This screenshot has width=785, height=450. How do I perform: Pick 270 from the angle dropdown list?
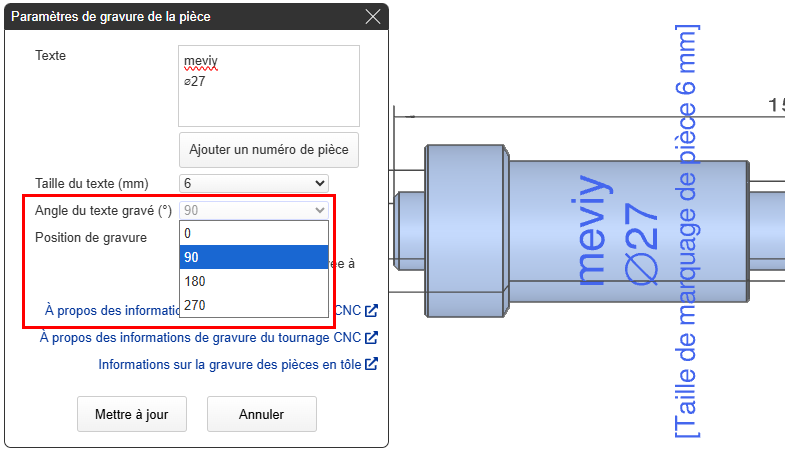pyautogui.click(x=254, y=305)
